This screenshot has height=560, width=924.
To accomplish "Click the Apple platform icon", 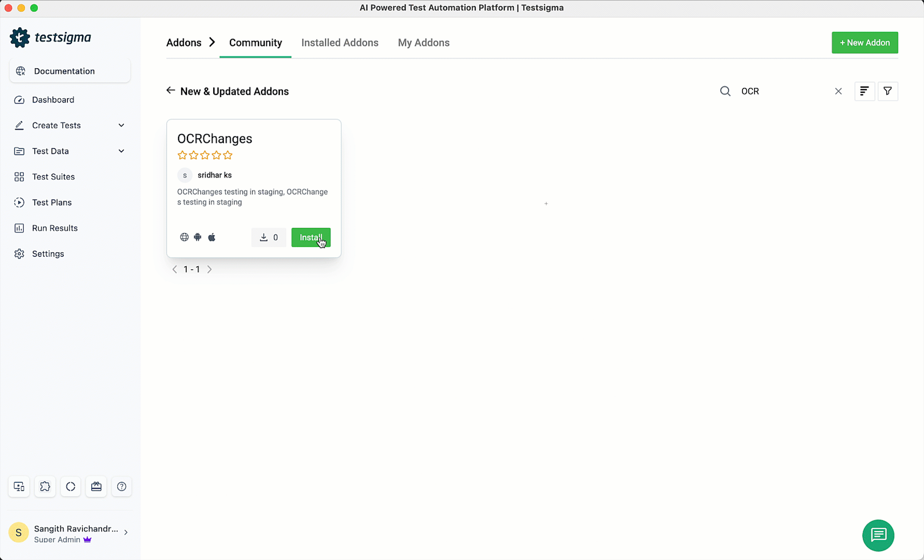I will (x=212, y=237).
